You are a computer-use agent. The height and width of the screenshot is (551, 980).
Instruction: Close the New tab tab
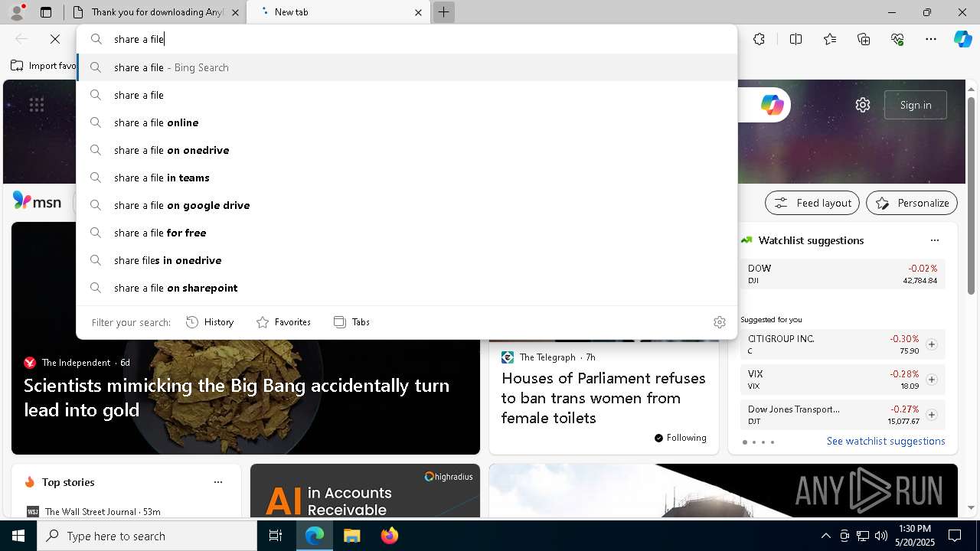click(418, 12)
